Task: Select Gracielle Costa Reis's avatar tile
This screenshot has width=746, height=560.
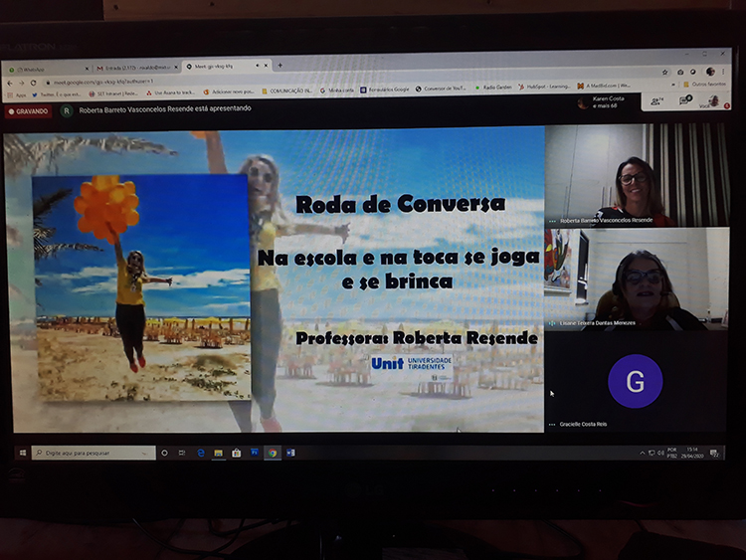Action: click(x=636, y=382)
